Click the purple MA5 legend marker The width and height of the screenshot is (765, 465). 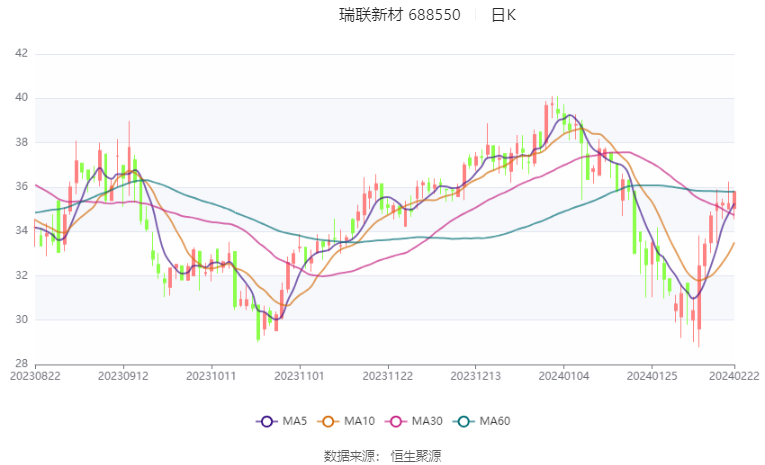click(266, 421)
